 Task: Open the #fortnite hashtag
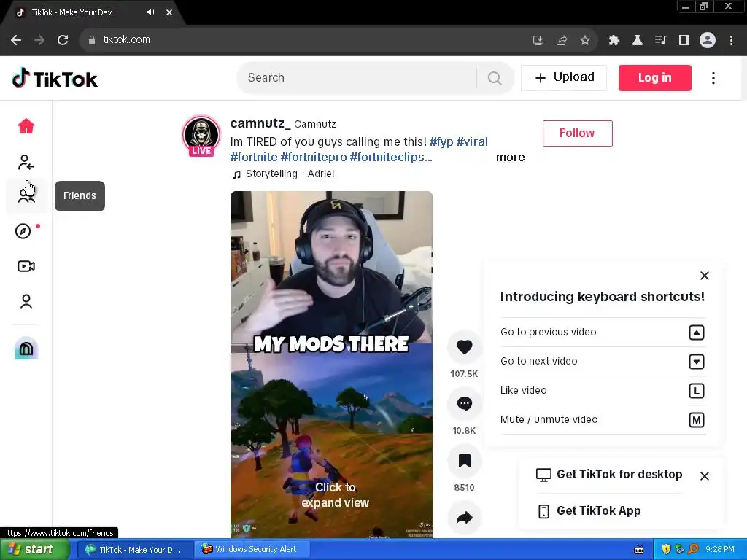point(254,157)
